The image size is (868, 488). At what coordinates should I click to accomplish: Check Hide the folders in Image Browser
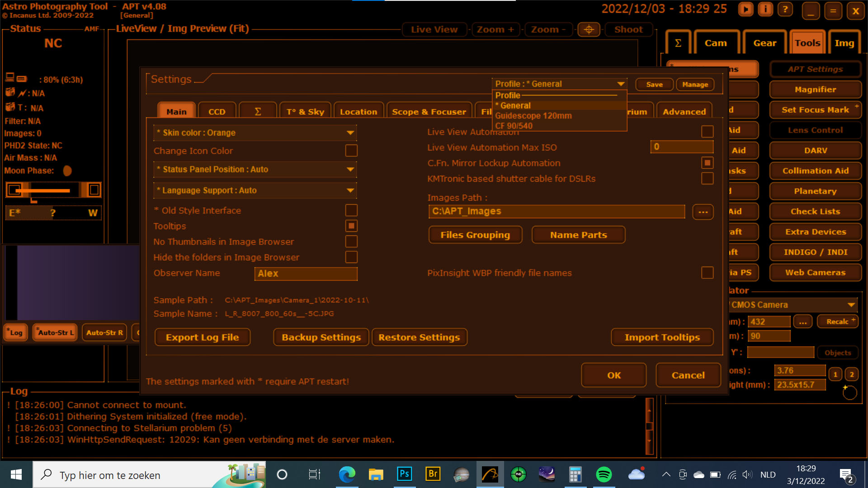351,257
